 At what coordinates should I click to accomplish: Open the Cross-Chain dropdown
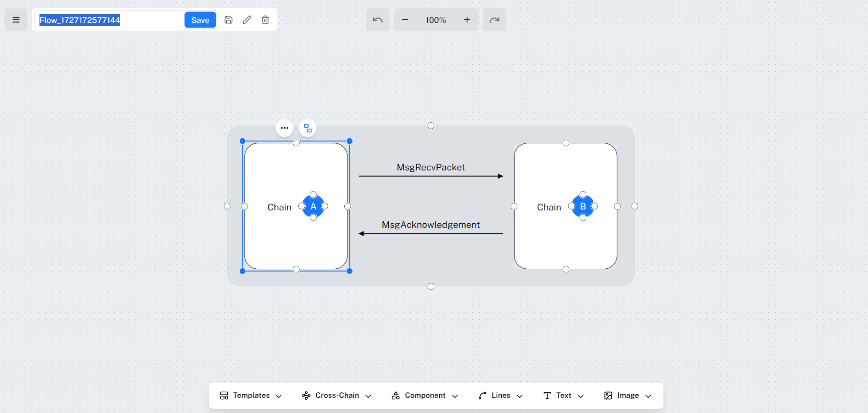coord(336,396)
